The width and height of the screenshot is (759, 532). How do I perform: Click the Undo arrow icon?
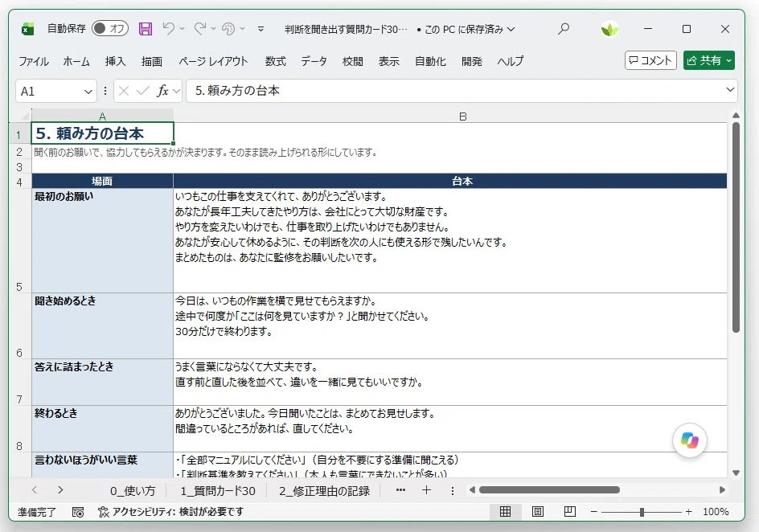click(x=168, y=29)
